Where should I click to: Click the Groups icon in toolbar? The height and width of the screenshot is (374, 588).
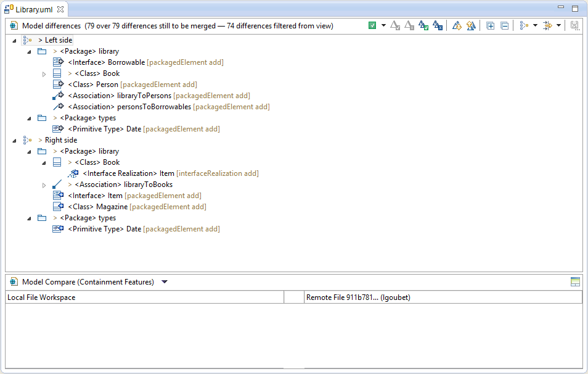[x=523, y=26]
